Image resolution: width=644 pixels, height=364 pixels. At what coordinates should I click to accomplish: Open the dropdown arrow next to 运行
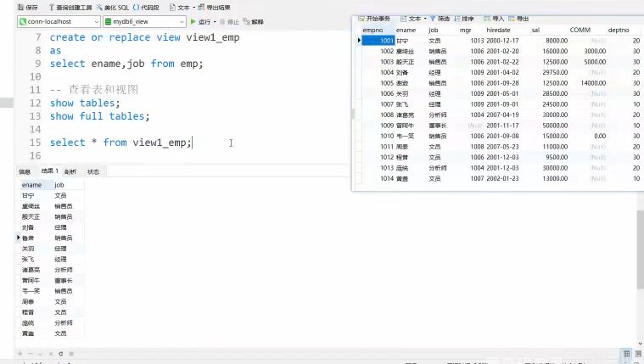tap(215, 22)
